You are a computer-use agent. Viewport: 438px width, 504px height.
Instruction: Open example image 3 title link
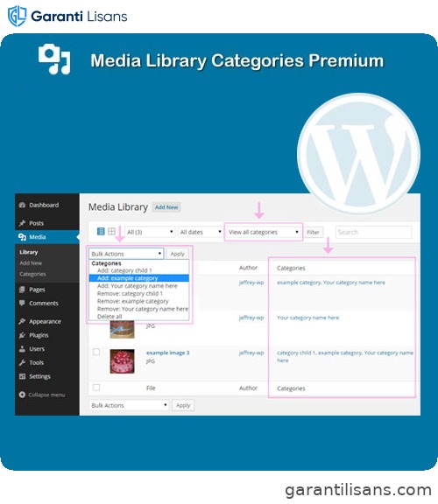tap(167, 353)
